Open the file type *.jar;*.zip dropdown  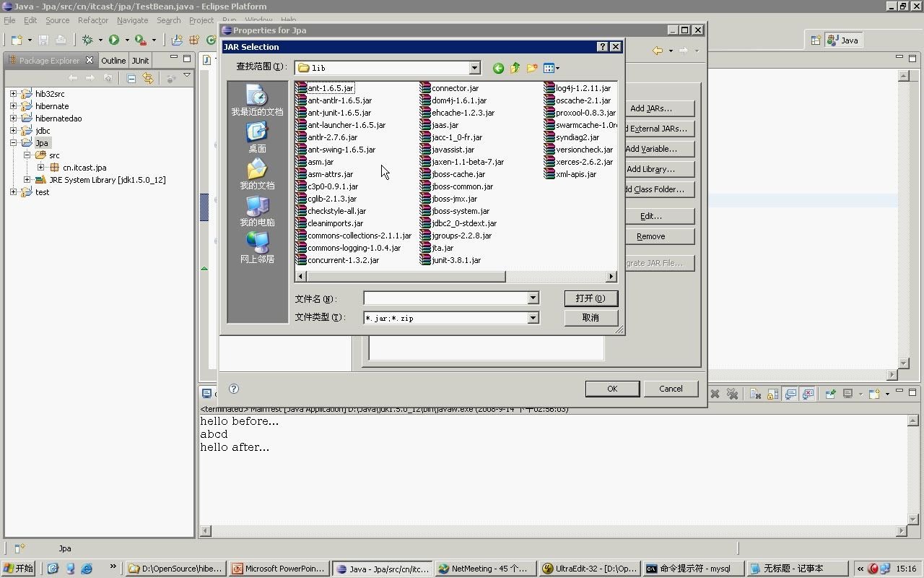pyautogui.click(x=533, y=318)
